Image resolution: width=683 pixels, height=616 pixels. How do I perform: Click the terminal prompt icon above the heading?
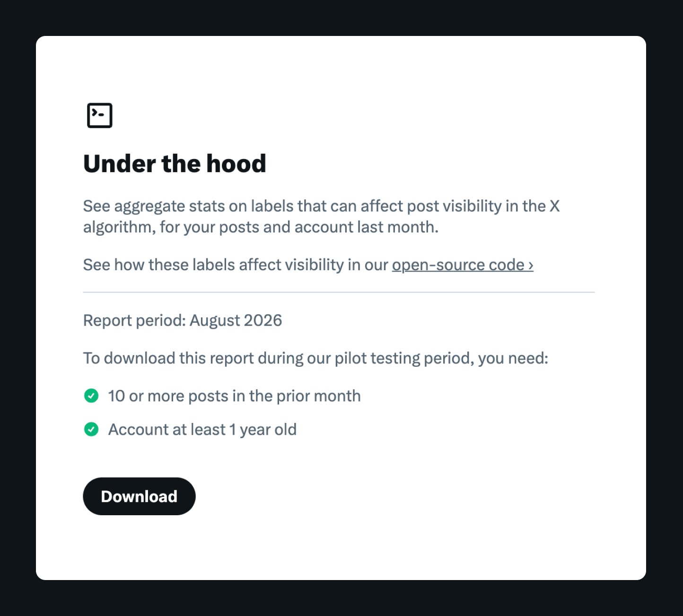pos(100,115)
